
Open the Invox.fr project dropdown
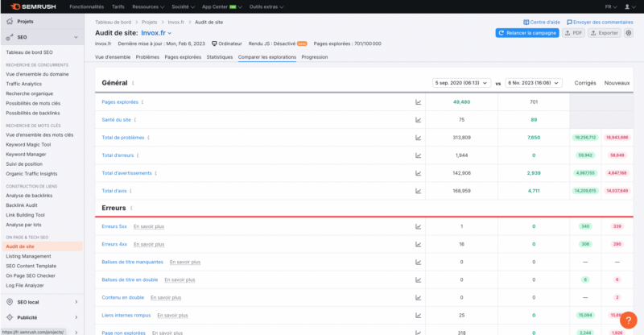156,33
